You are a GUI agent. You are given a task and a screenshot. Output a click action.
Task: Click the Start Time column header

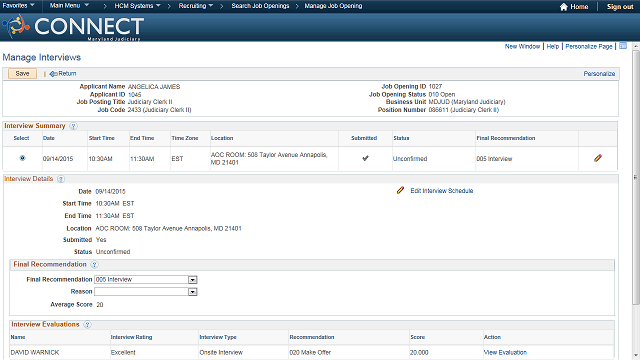pyautogui.click(x=102, y=138)
